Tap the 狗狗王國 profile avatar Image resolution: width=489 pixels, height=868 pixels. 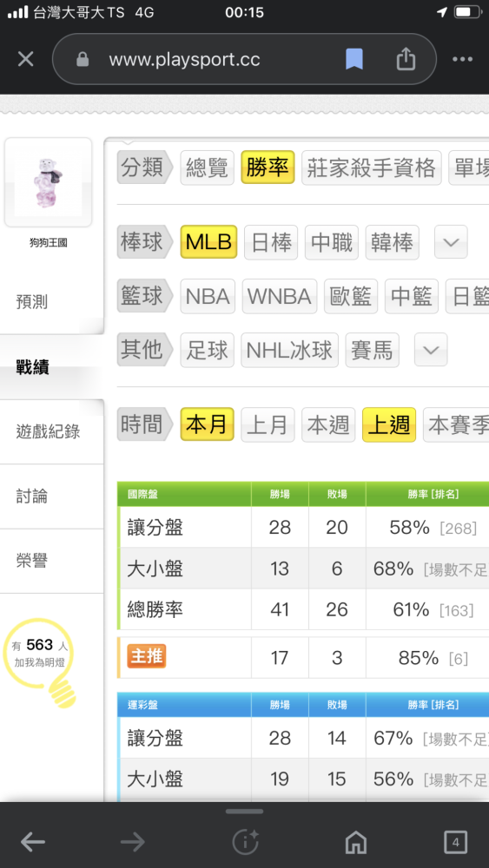(x=48, y=182)
